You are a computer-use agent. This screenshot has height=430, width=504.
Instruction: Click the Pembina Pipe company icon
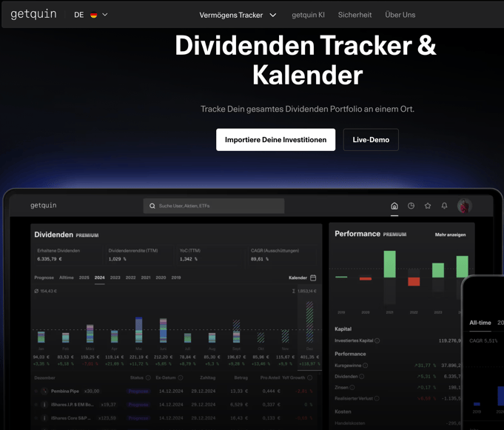click(x=44, y=391)
